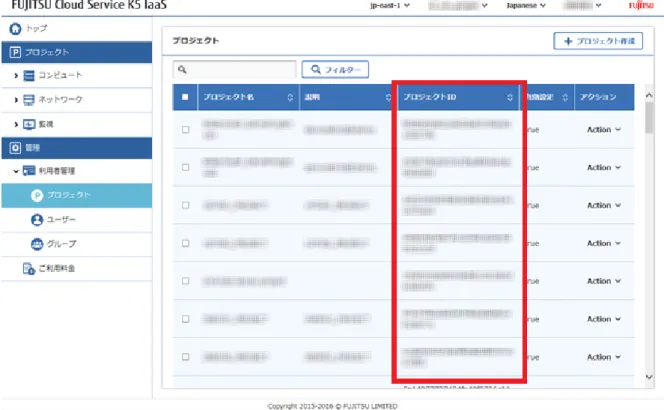Click scrollbar down arrow of project table
664x410 pixels.
click(649, 377)
